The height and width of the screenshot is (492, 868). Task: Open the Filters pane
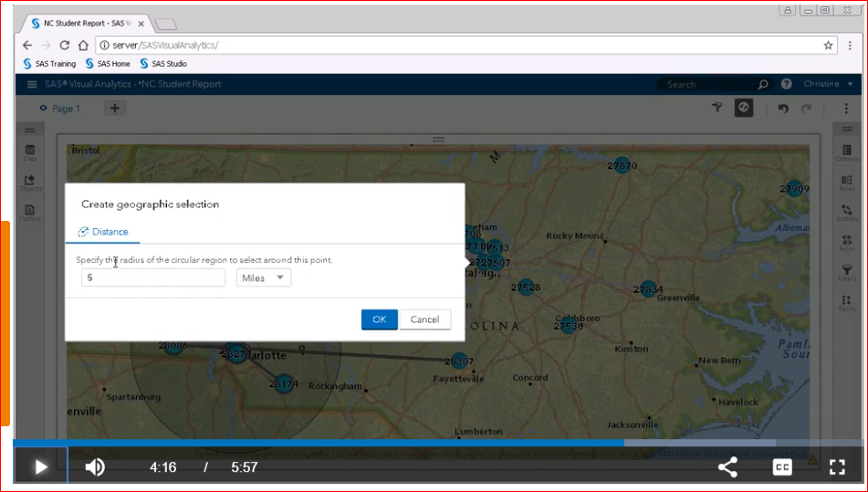point(846,273)
